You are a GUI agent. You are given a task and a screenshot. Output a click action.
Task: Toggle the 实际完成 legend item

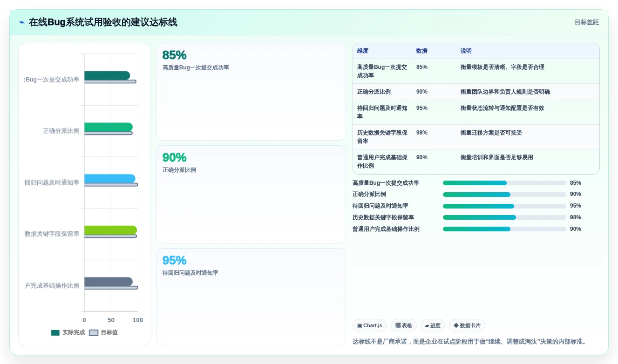click(x=68, y=333)
